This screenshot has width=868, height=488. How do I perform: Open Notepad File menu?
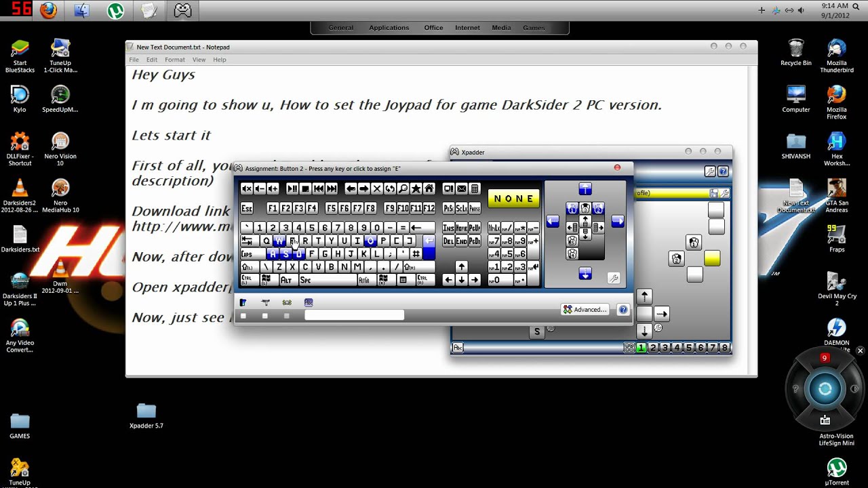134,60
